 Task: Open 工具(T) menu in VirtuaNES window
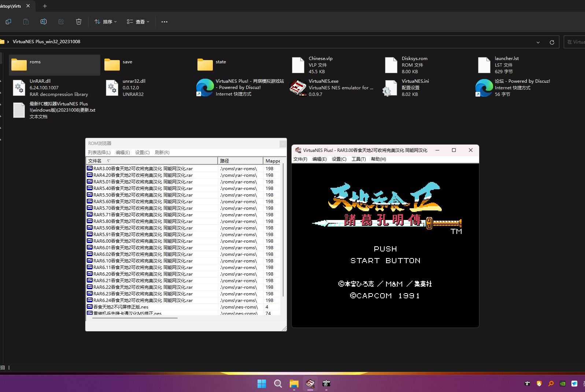pos(359,159)
